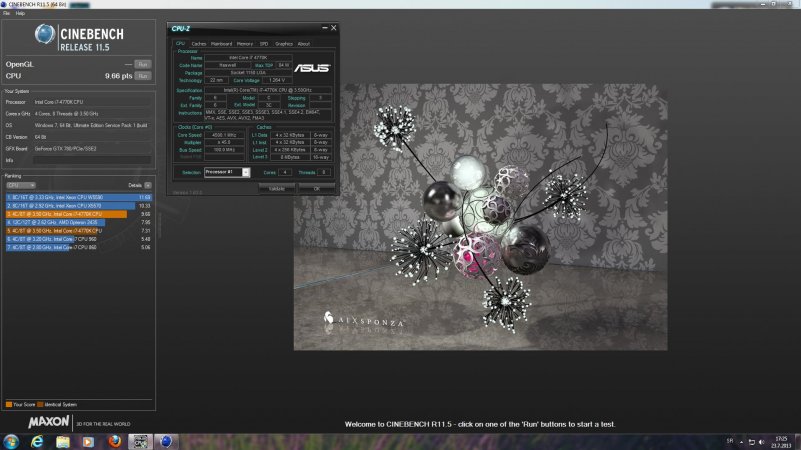The width and height of the screenshot is (801, 450).
Task: Open the Processor #1 selection dropdown
Action: pyautogui.click(x=227, y=172)
